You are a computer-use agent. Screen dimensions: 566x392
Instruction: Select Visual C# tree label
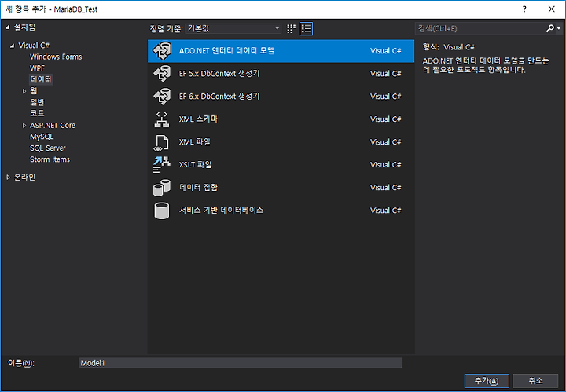34,46
